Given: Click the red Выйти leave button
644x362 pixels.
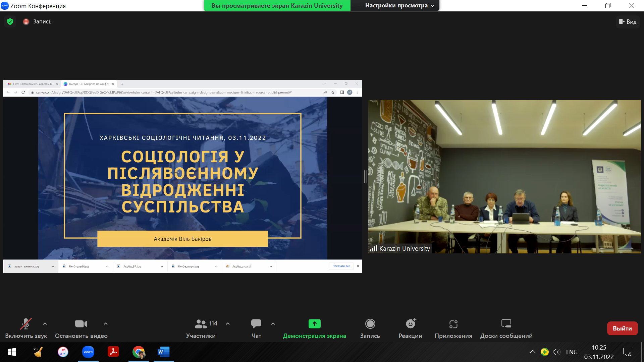Looking at the screenshot, I should point(622,328).
